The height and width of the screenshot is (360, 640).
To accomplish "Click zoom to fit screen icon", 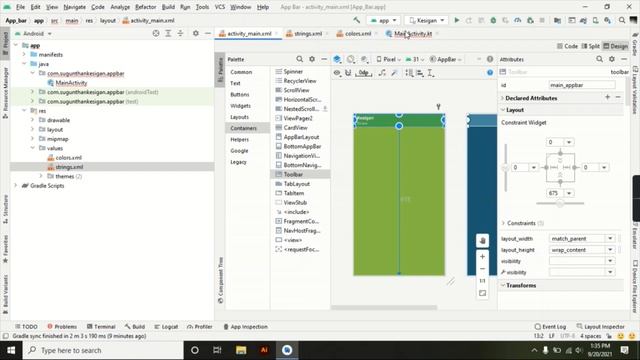I will click(482, 293).
